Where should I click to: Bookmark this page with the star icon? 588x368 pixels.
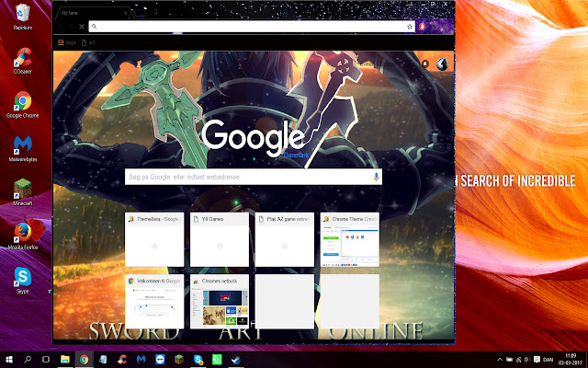tap(410, 27)
